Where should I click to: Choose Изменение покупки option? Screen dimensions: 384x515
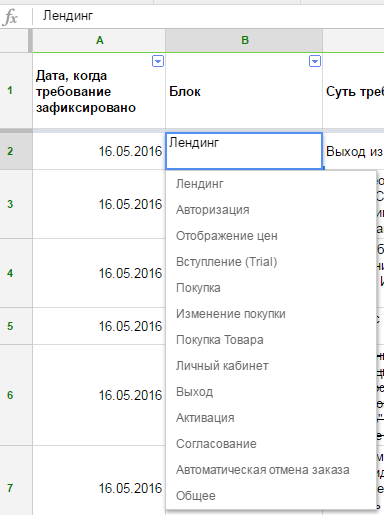pyautogui.click(x=271, y=314)
